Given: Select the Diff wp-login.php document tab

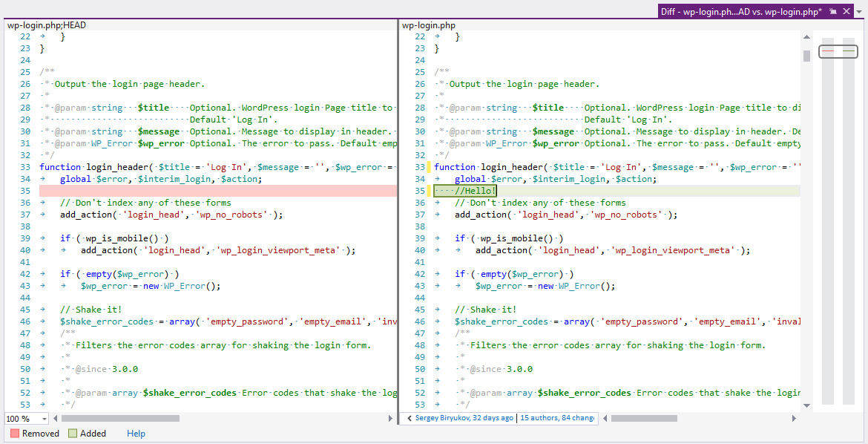Looking at the screenshot, I should 741,11.
